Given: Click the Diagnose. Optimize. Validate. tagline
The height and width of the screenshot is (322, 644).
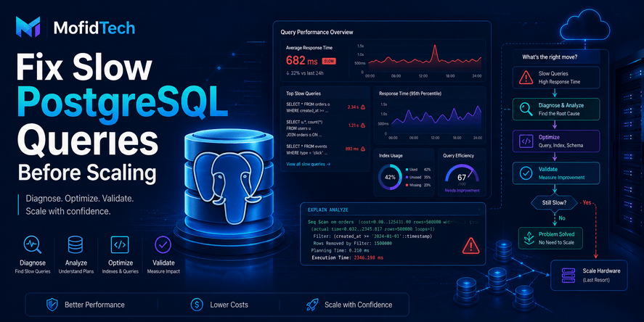Looking at the screenshot, I should [80, 199].
